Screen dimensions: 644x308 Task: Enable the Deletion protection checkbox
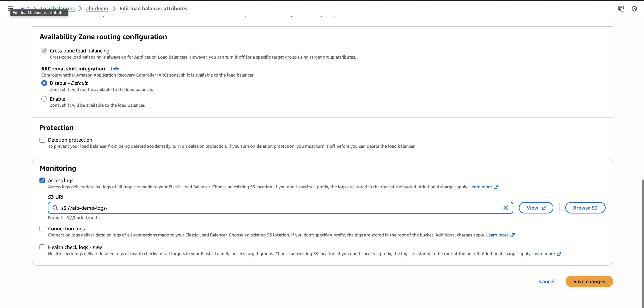(x=42, y=140)
